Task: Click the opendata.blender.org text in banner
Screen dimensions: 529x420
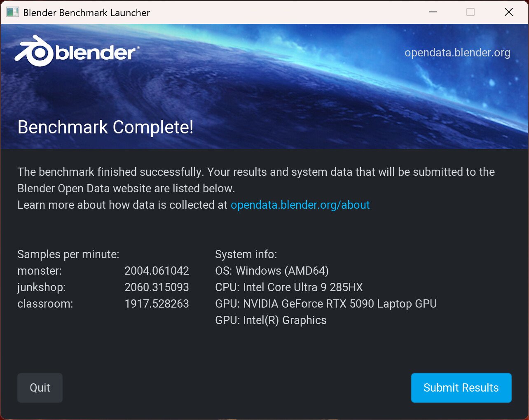Action: pyautogui.click(x=457, y=53)
